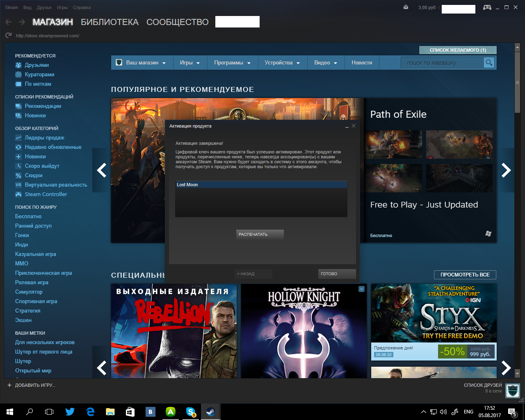Click the Steam back navigation arrow
Viewport: 525px width, 420px height.
(9, 22)
